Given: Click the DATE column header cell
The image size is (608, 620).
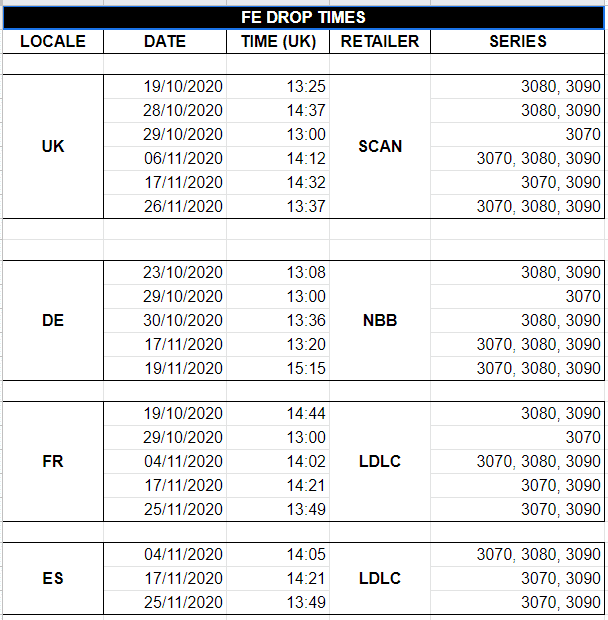Looking at the screenshot, I should click(x=165, y=41).
